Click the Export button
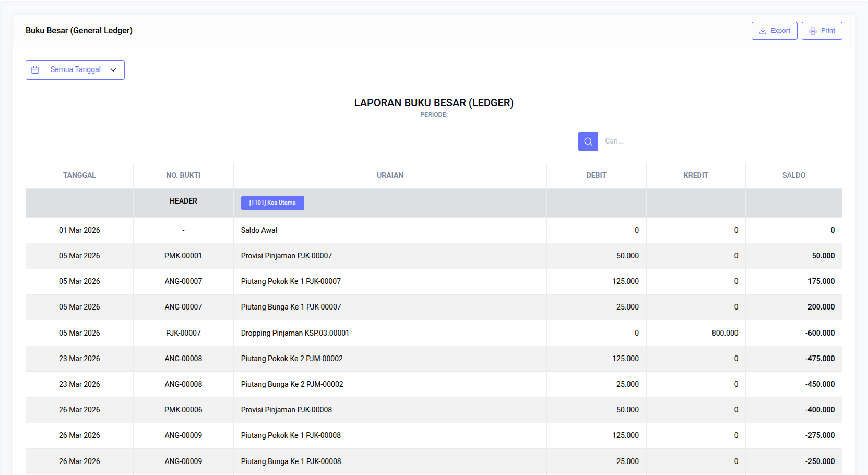 pyautogui.click(x=774, y=31)
